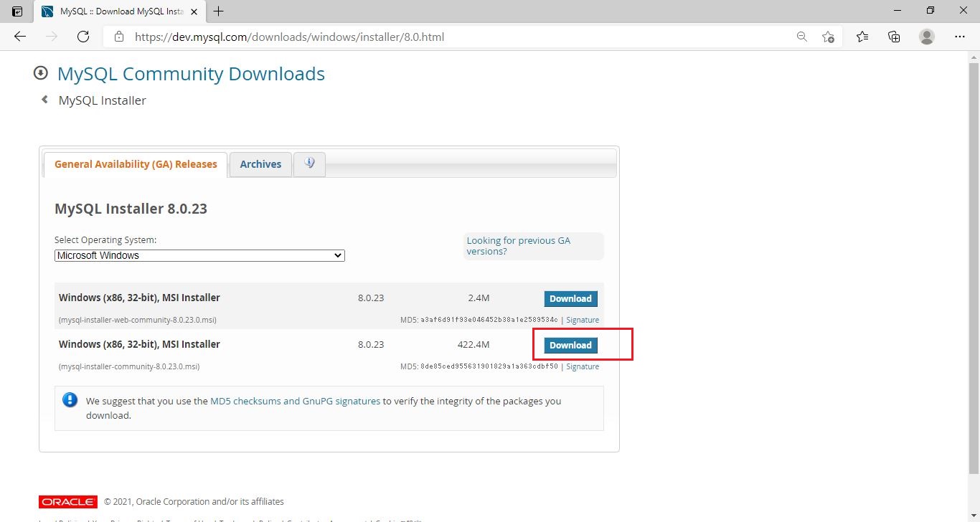980x522 pixels.
Task: Open the tab actions menu icon
Action: pos(17,11)
